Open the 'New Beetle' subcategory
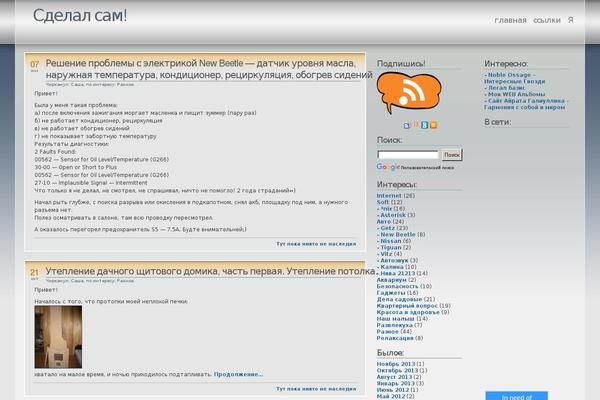This screenshot has width=600, height=400. 396,235
